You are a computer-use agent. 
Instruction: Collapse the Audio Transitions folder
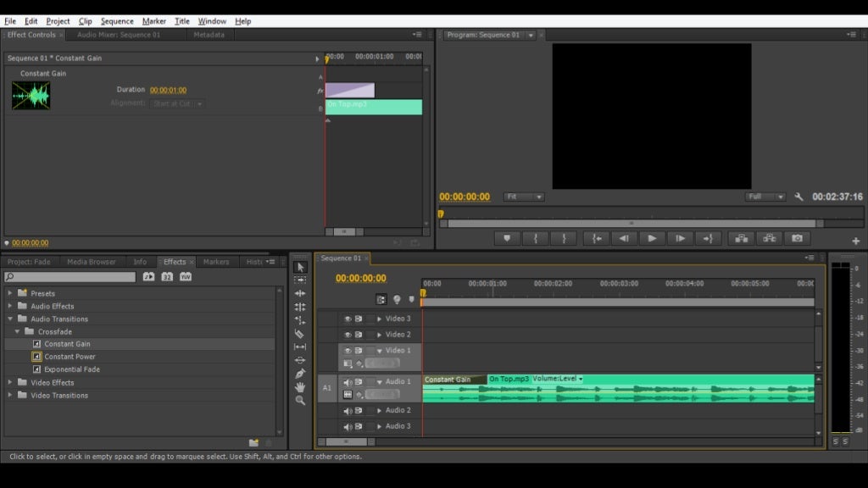point(10,319)
